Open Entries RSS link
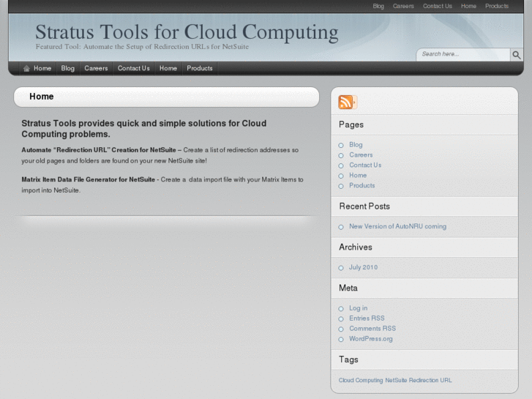 (x=367, y=318)
